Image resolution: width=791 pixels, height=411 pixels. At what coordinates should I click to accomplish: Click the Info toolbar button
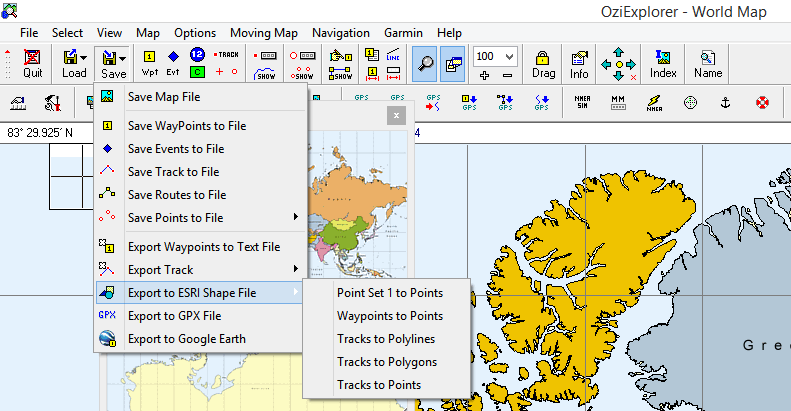pos(579,64)
